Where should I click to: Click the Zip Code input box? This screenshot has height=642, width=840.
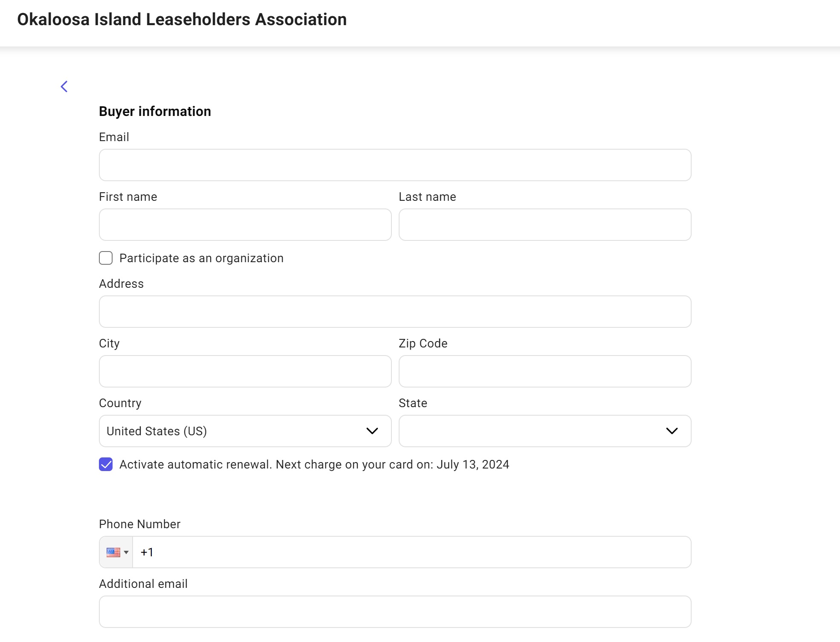(545, 371)
